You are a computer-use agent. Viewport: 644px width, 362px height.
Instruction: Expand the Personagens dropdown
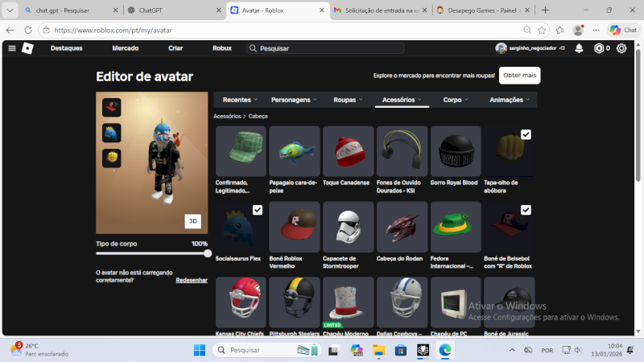[294, 100]
